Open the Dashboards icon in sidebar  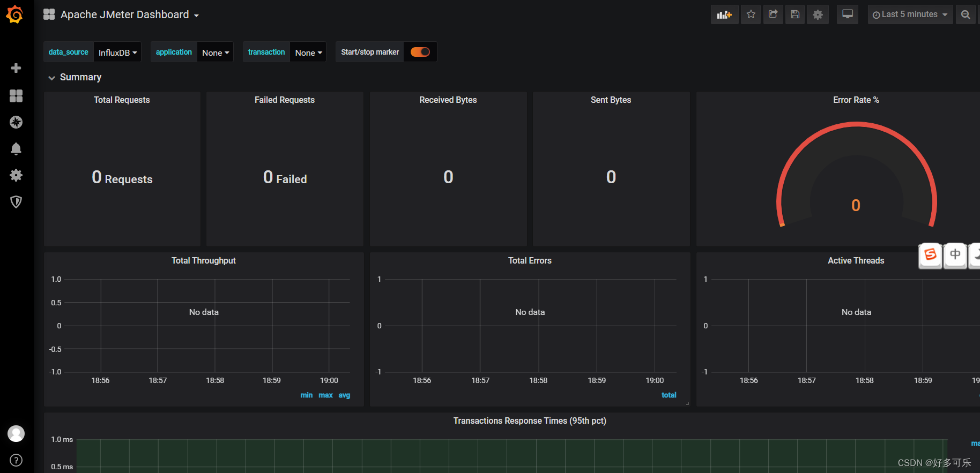[16, 96]
